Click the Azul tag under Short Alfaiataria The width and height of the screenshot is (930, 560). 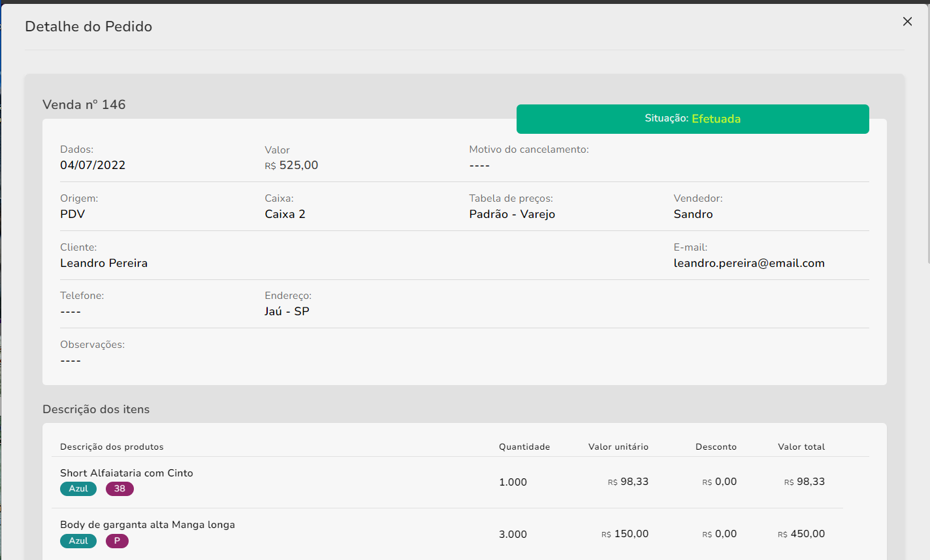(78, 489)
